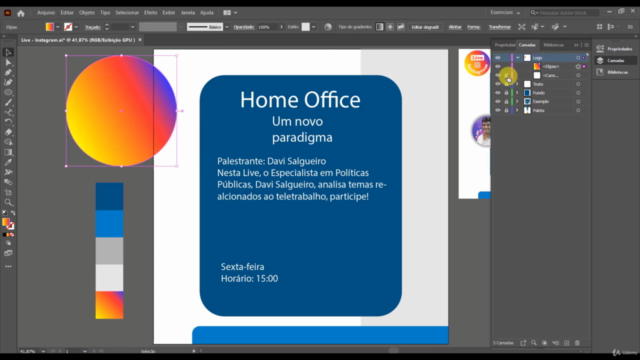Open the stroke color dropdown arrow

coord(76,27)
